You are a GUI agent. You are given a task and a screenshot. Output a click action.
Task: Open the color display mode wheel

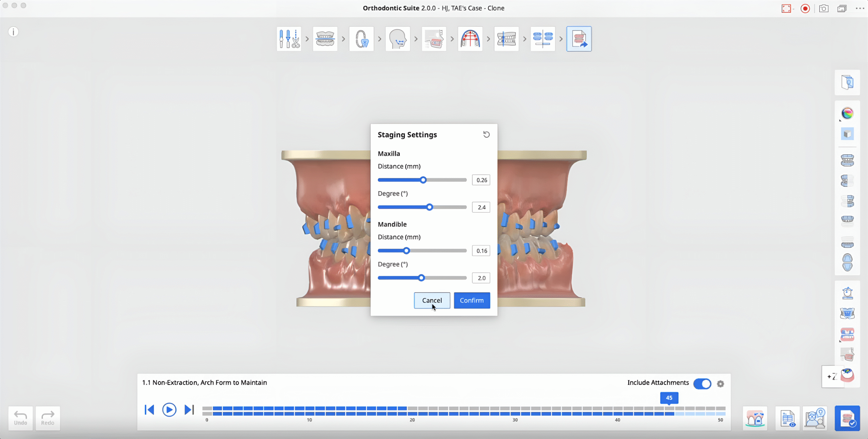[847, 113]
